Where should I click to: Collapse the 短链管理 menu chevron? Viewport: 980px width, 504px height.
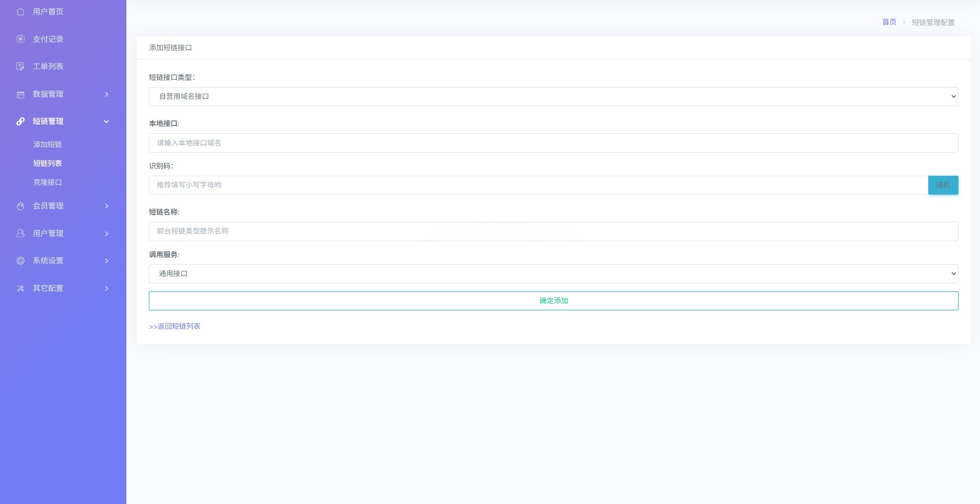pos(106,121)
